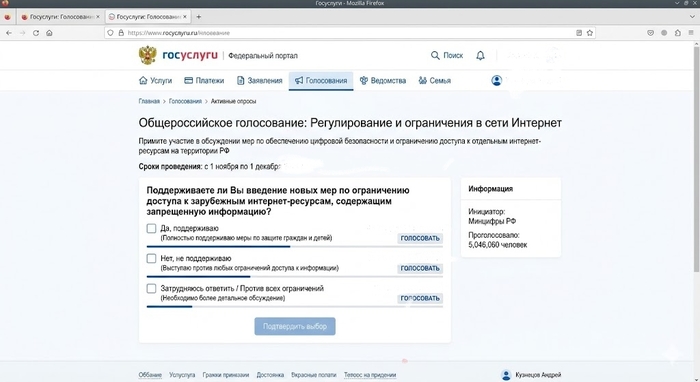Open a new browser tab

coord(199,17)
